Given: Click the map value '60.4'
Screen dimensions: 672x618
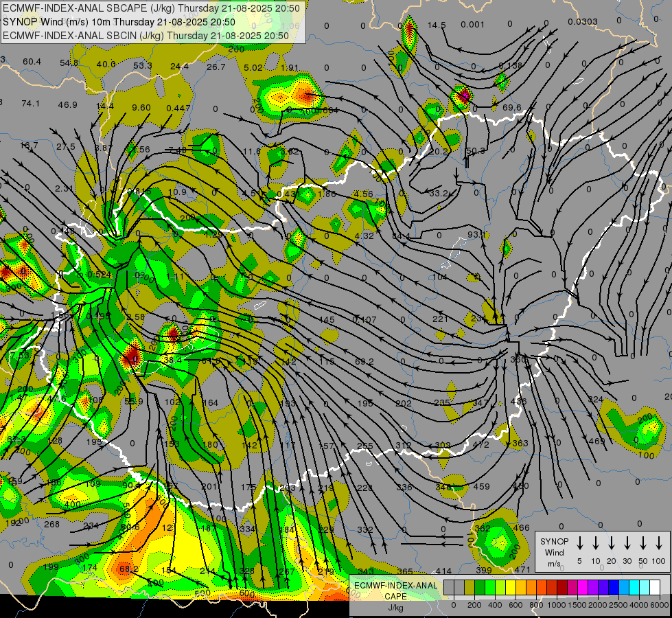Looking at the screenshot, I should pyautogui.click(x=32, y=62).
